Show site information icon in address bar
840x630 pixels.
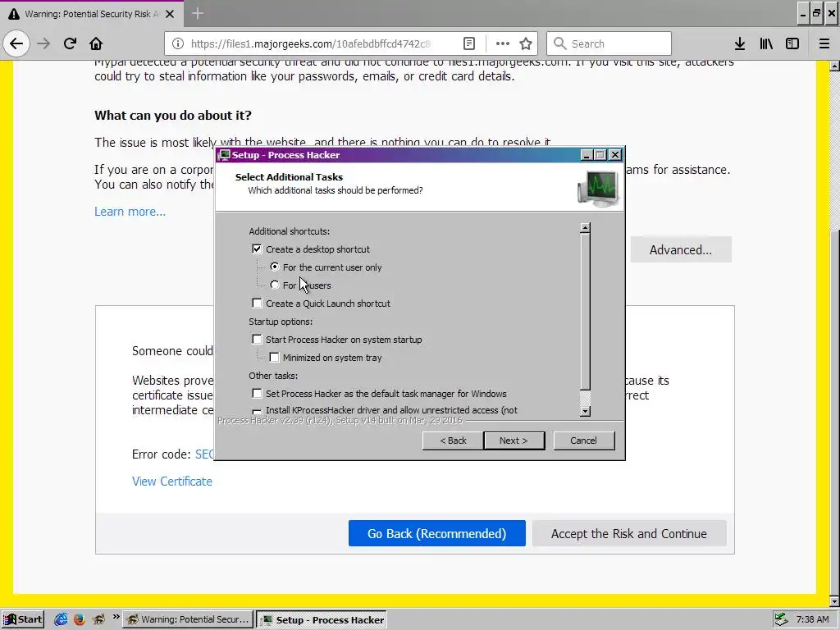click(x=178, y=43)
